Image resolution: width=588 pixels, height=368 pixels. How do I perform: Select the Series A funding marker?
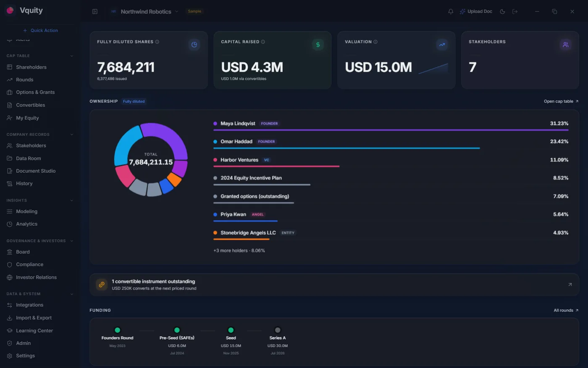point(277,330)
